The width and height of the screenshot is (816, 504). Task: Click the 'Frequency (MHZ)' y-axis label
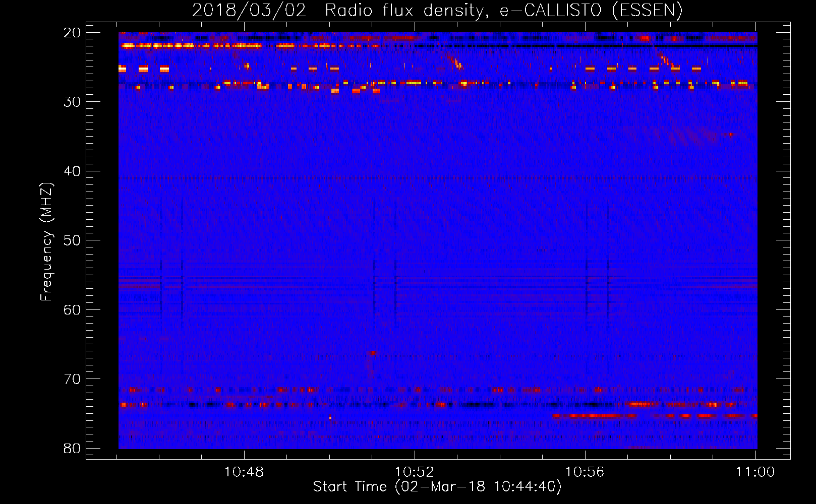46,241
